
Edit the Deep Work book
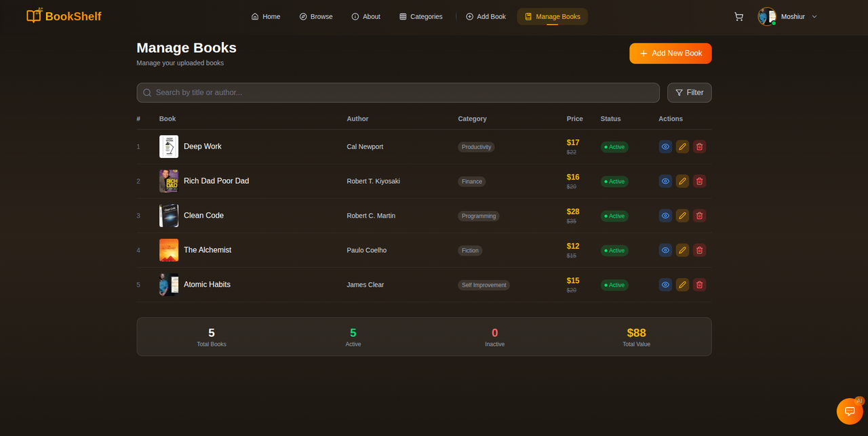click(682, 146)
